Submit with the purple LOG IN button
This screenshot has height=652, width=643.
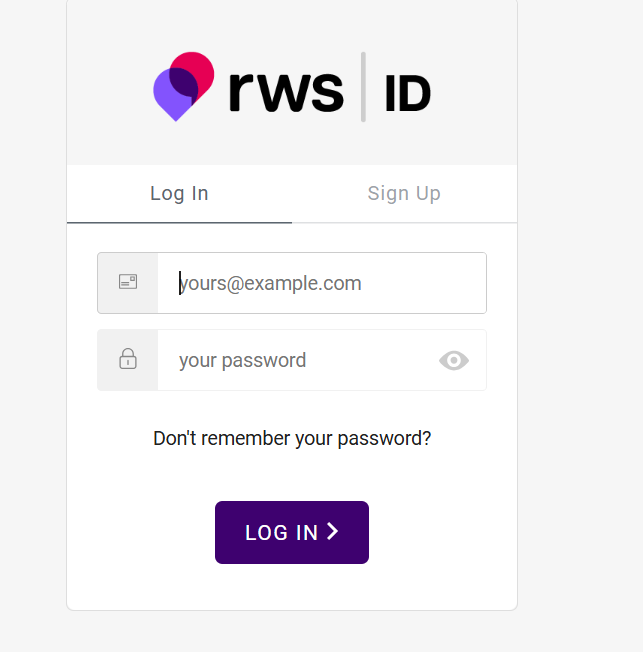[x=292, y=532]
